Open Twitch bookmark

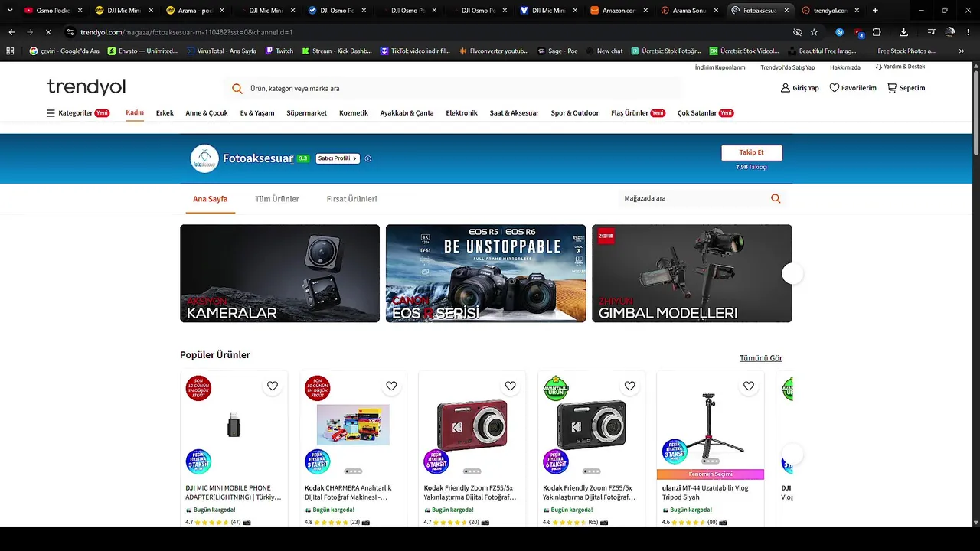279,51
